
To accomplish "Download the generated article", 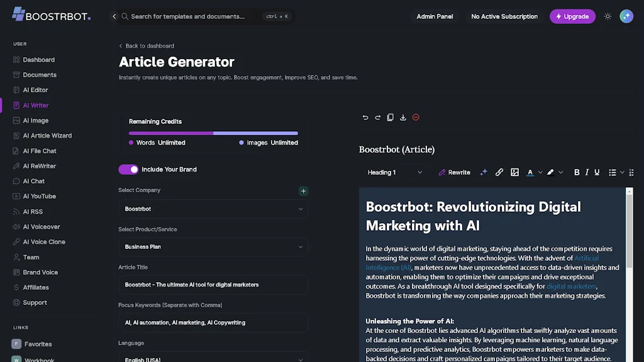I will (403, 117).
